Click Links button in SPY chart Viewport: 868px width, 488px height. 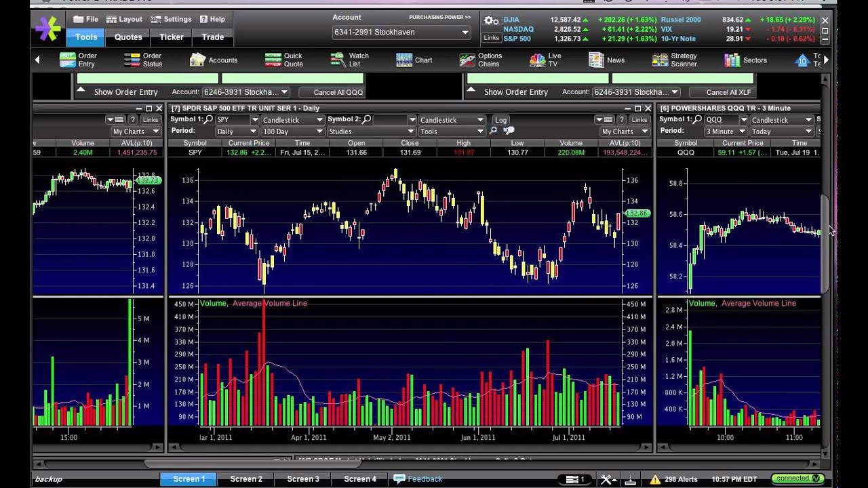point(639,119)
